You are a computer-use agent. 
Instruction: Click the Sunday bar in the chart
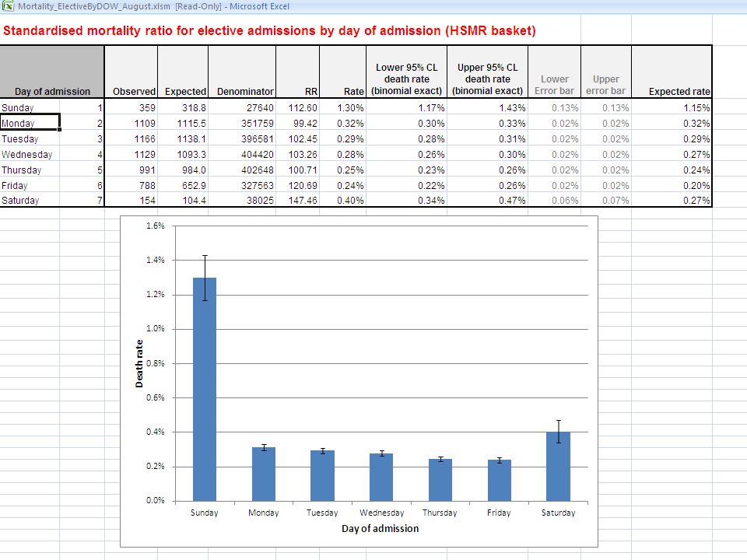tap(205, 389)
